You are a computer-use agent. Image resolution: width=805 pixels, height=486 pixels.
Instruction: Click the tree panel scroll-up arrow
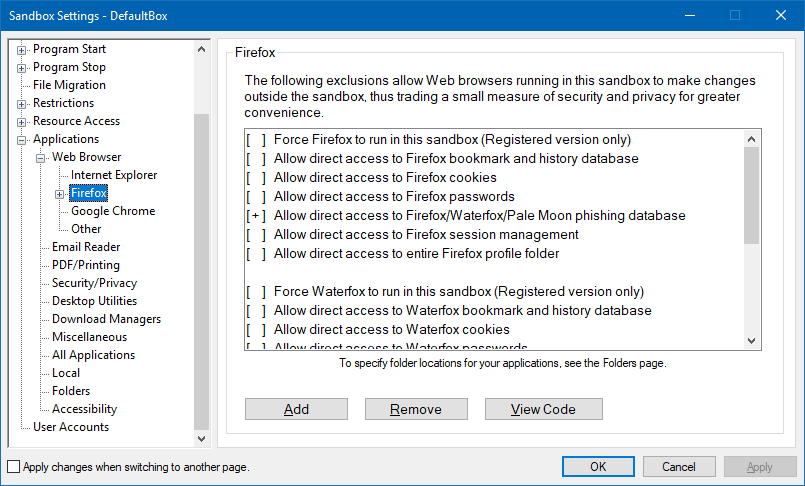[x=202, y=48]
